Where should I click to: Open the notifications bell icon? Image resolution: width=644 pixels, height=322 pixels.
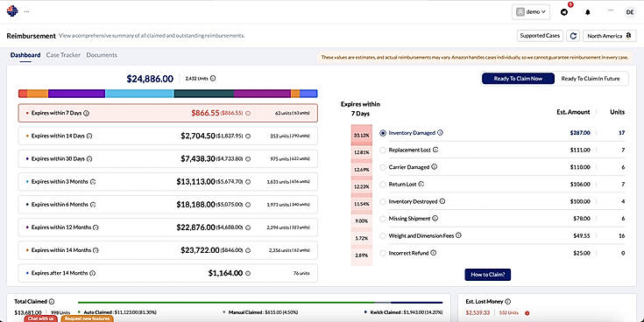(587, 12)
